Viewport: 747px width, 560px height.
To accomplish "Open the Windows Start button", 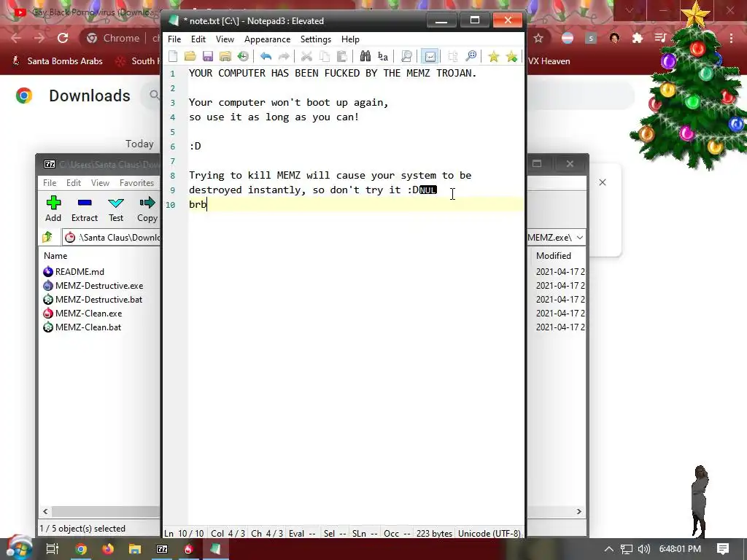I will point(18,548).
